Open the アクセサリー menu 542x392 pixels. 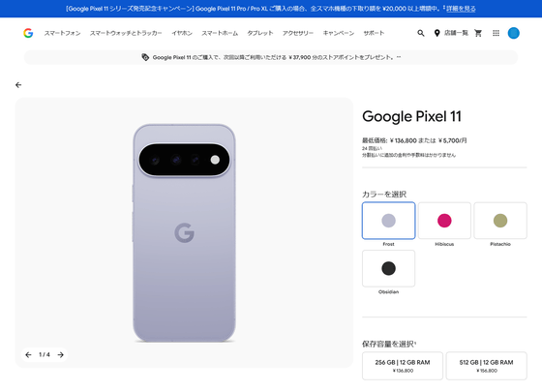pyautogui.click(x=298, y=33)
